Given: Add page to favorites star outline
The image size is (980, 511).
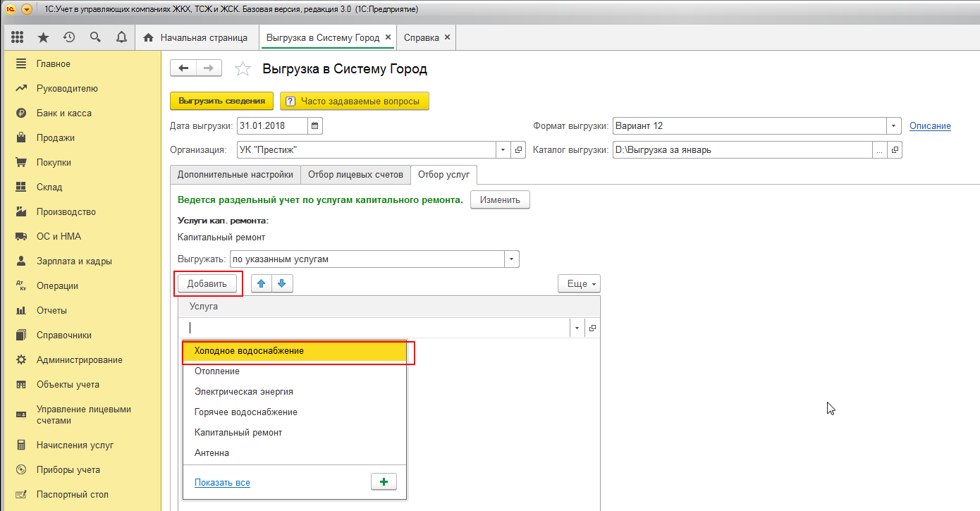Looking at the screenshot, I should 243,69.
